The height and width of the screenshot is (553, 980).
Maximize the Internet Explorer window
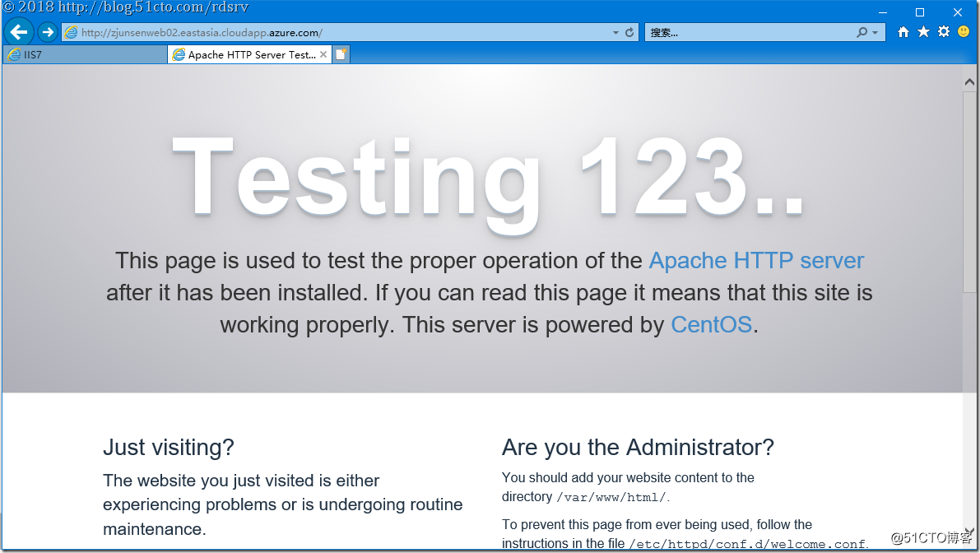click(x=919, y=12)
